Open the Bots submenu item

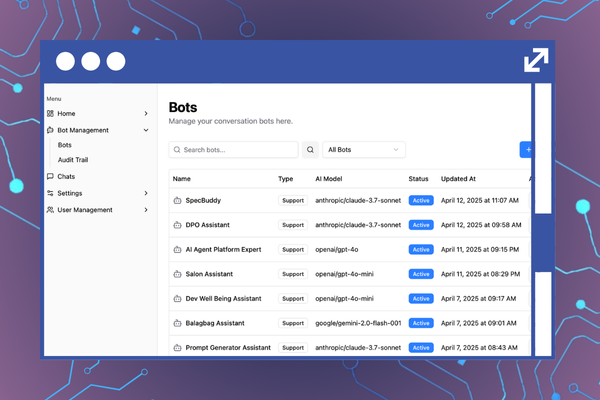pos(65,145)
